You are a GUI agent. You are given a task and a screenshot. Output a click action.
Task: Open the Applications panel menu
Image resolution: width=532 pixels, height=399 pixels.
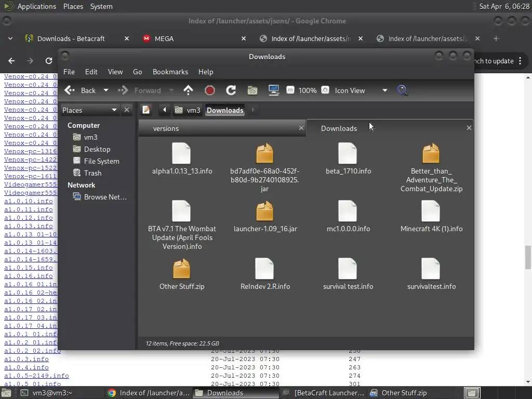point(30,6)
